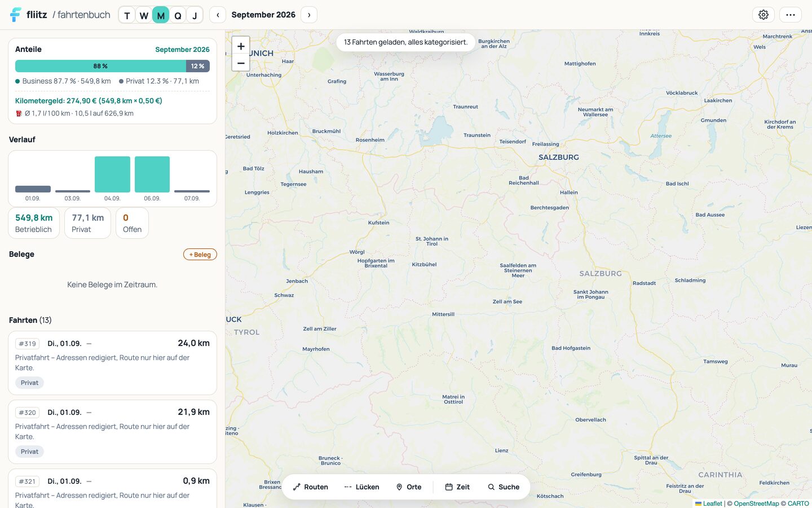Toggle Orte markers on map
812x508 pixels.
pos(409,487)
